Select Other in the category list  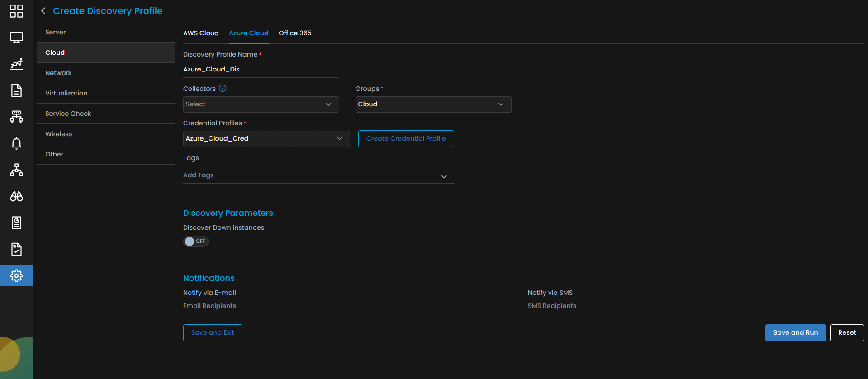click(x=106, y=154)
